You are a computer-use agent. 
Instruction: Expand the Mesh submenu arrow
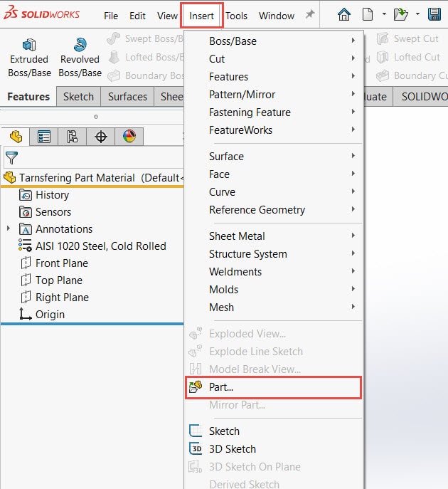pos(353,306)
